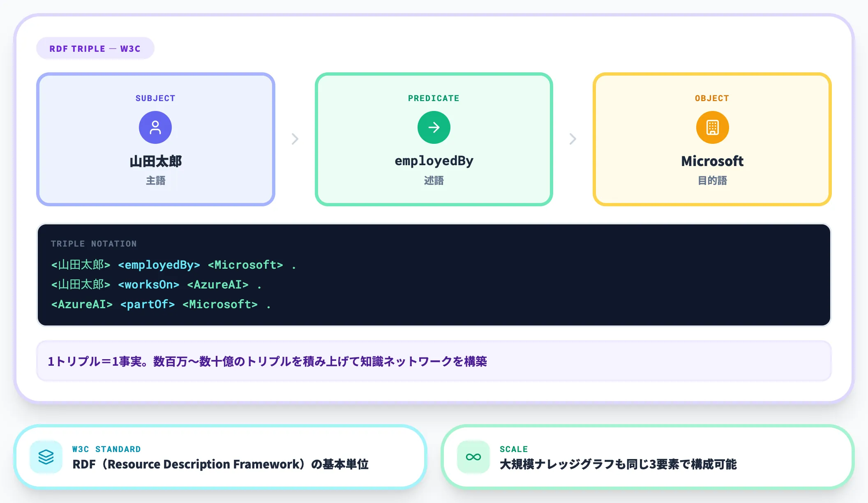Click the orange circle icon above Microsoft
868x503 pixels.
[x=712, y=127]
